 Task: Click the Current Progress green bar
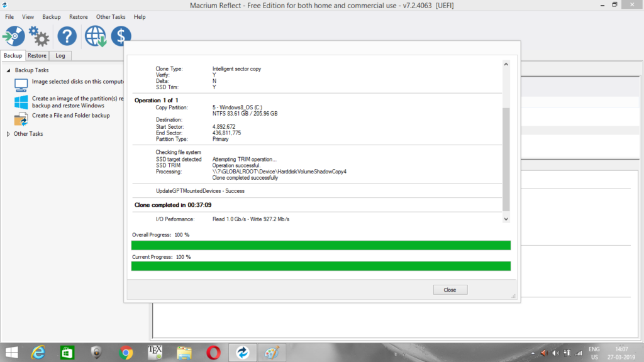point(321,266)
